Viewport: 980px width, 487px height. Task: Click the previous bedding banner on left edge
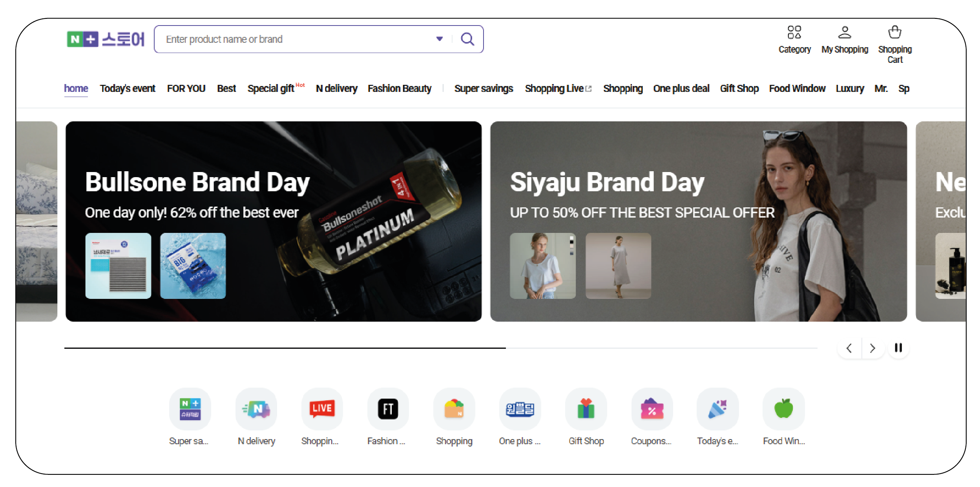(x=36, y=221)
